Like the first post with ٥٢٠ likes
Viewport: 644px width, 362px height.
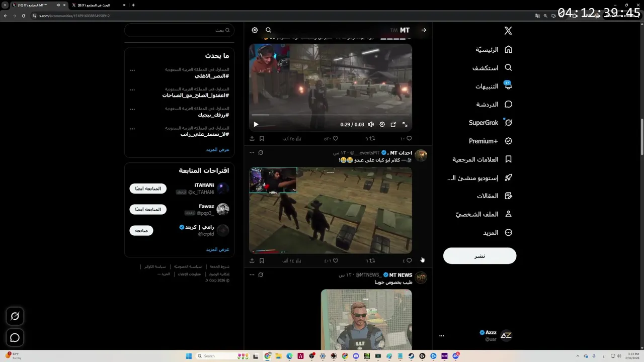[x=331, y=138]
